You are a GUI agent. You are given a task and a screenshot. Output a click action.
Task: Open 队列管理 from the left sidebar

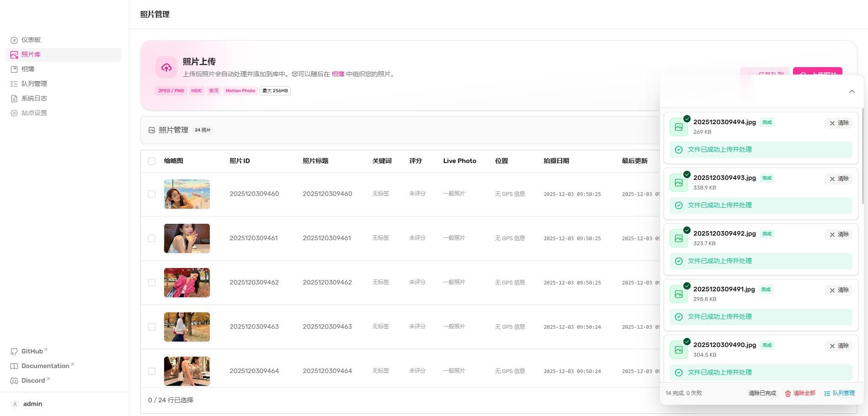coord(63,84)
